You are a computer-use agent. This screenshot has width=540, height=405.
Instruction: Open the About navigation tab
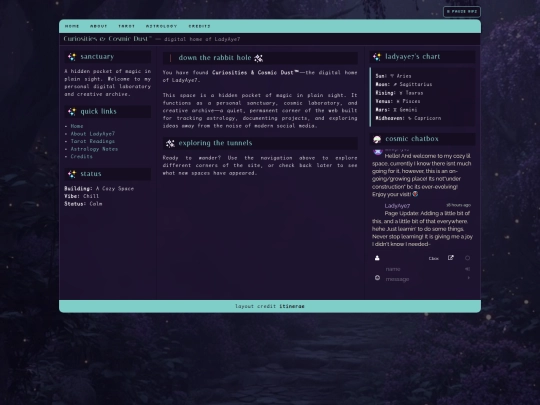98,26
